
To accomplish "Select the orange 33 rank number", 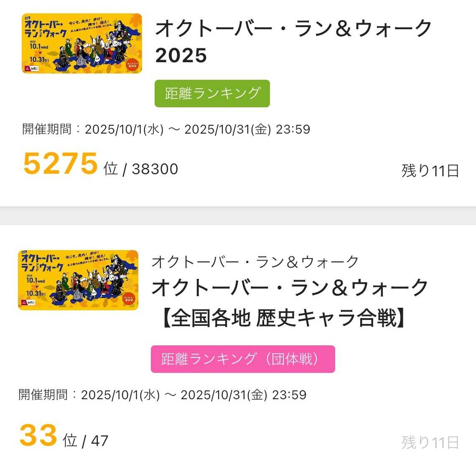I will (38, 435).
